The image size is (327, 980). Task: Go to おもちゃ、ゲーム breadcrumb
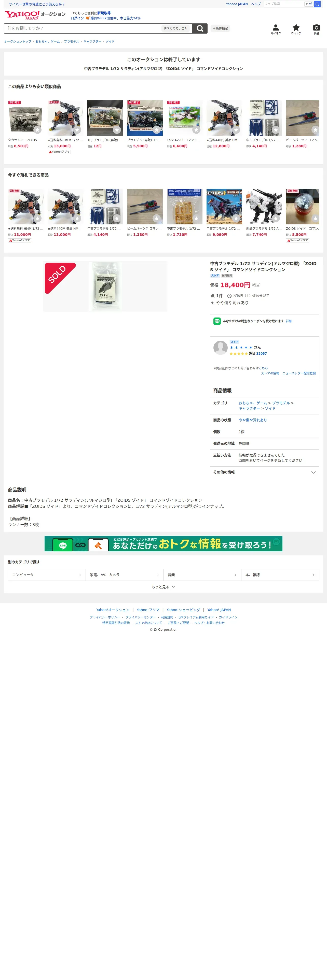tap(48, 41)
